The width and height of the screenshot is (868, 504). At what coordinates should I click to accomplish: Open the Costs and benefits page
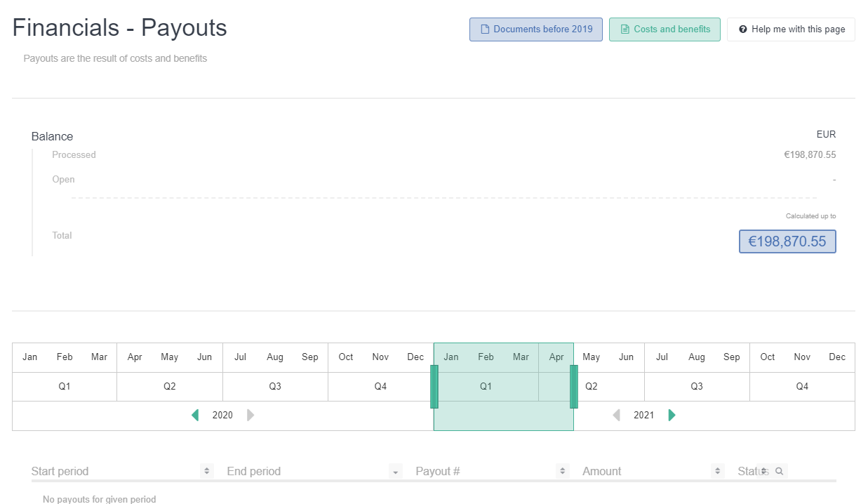tap(665, 29)
